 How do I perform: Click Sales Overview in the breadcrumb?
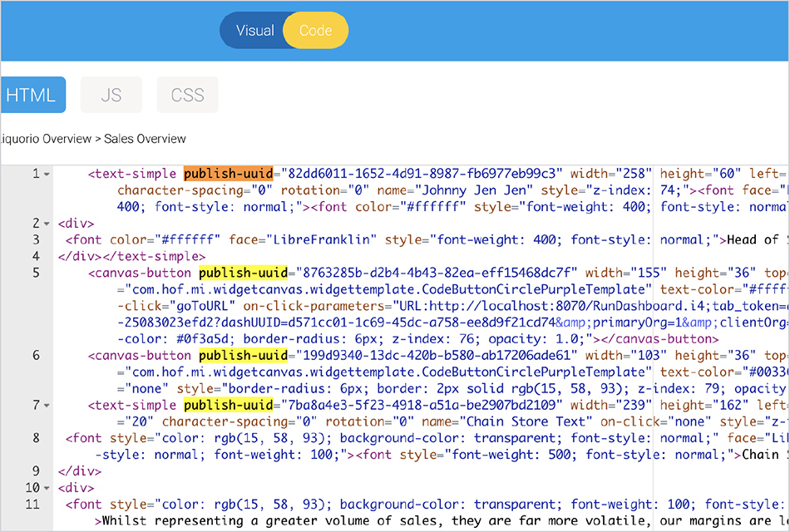[x=145, y=139]
